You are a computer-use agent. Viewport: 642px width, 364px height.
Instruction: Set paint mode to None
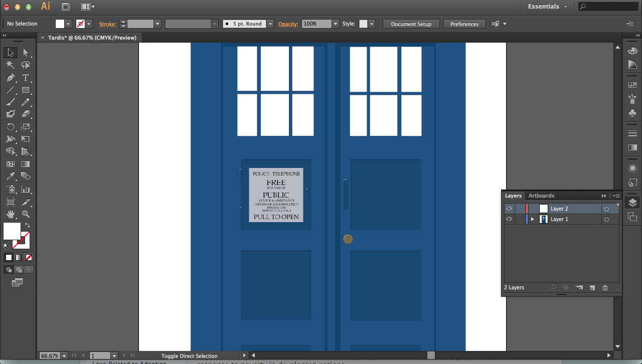29,258
